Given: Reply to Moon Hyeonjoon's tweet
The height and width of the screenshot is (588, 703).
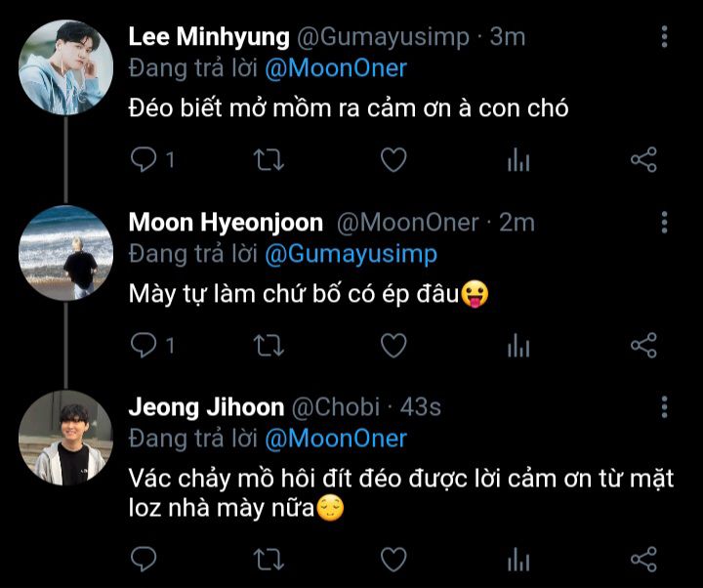Looking at the screenshot, I should (144, 344).
